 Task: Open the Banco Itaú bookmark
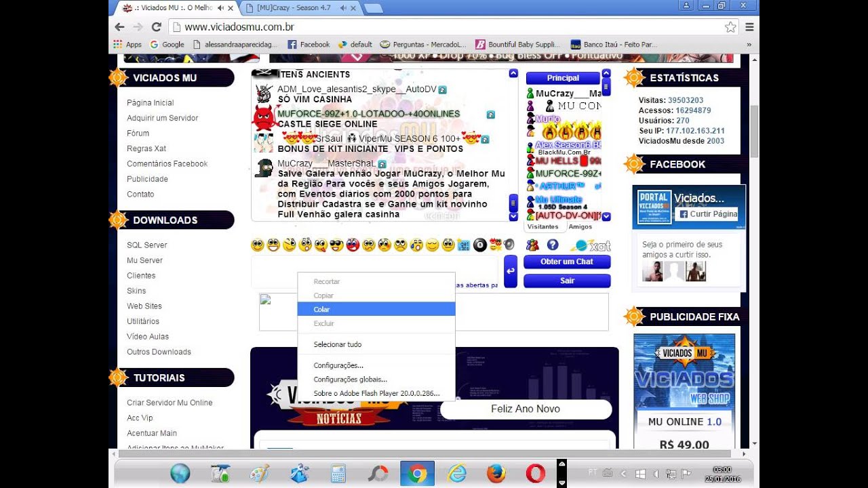tap(614, 45)
